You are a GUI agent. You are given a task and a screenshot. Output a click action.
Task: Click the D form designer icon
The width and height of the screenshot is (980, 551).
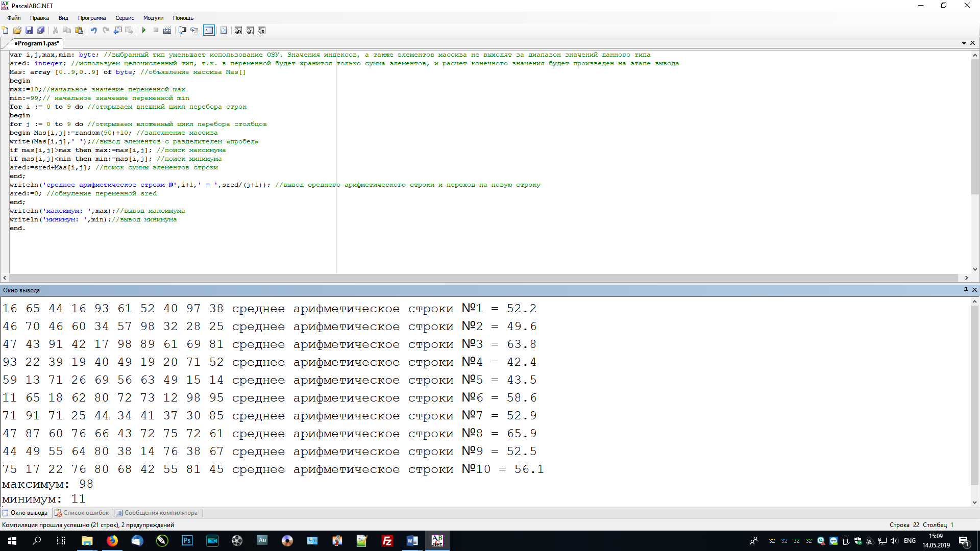click(x=238, y=31)
